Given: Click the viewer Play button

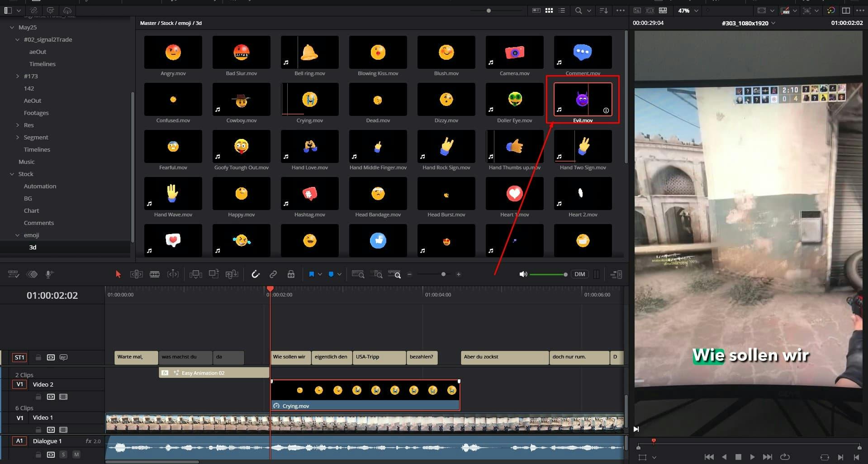Looking at the screenshot, I should [x=752, y=457].
